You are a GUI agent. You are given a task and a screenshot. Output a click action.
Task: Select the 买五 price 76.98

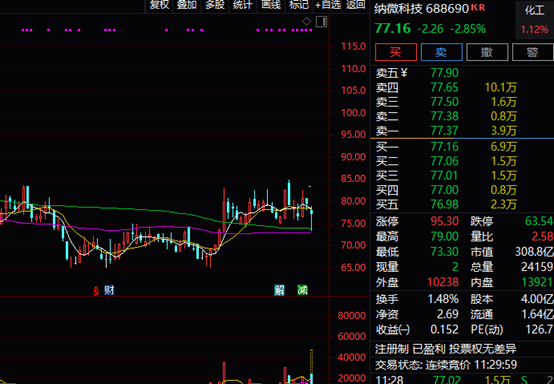pyautogui.click(x=444, y=205)
